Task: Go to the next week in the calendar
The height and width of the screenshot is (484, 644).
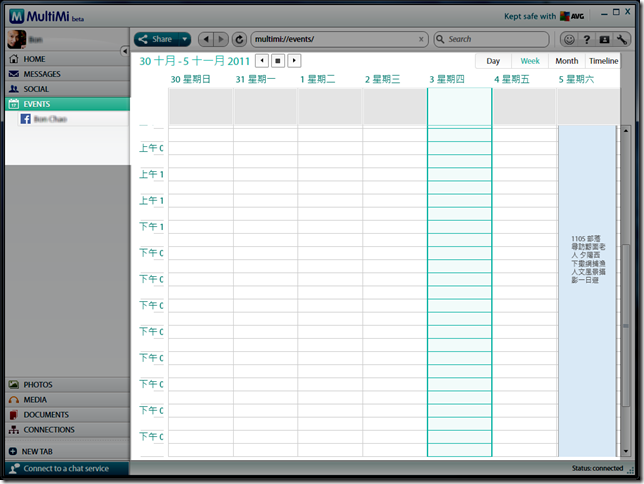Action: (294, 61)
